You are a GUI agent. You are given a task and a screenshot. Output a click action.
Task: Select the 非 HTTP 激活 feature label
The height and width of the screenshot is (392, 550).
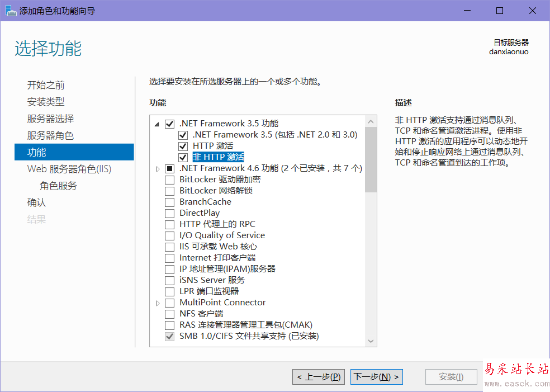click(218, 157)
